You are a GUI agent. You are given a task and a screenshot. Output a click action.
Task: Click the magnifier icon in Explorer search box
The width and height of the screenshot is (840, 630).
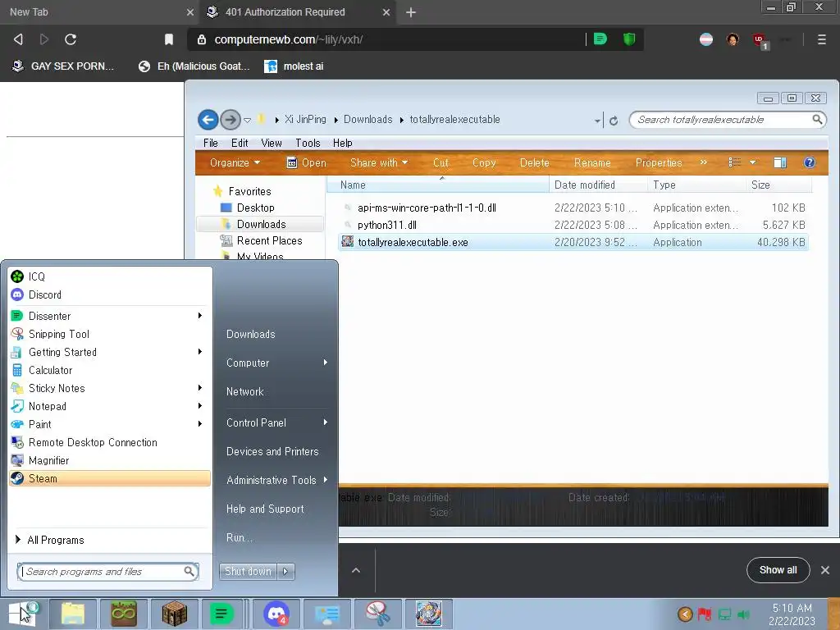coord(817,120)
